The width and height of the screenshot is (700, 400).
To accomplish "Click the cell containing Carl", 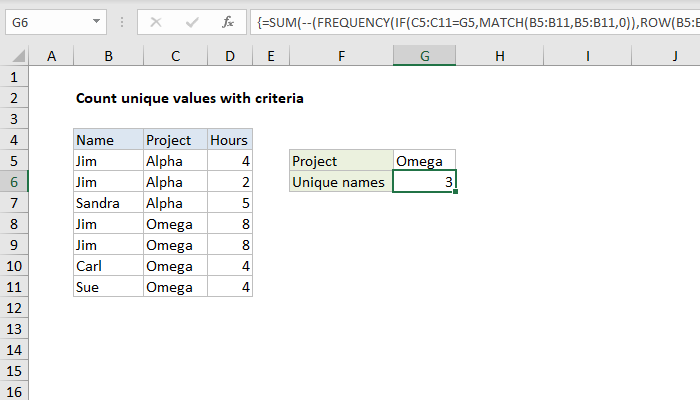I will (x=107, y=266).
